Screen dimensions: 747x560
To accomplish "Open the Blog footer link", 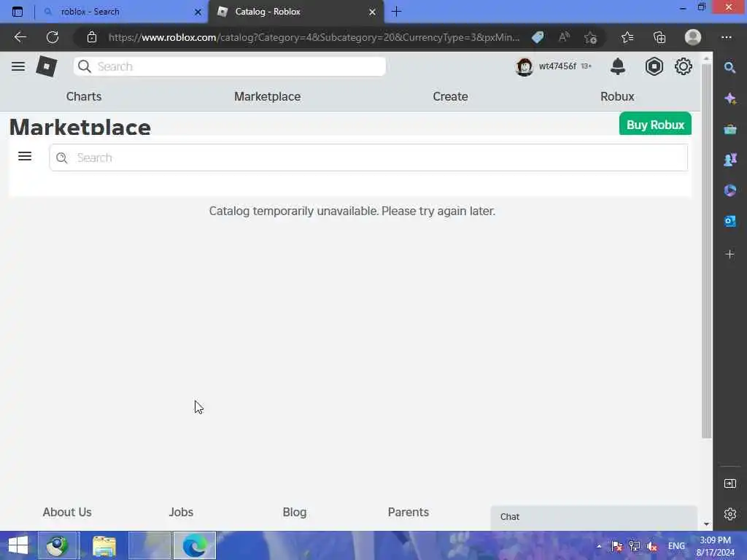I will pyautogui.click(x=295, y=512).
